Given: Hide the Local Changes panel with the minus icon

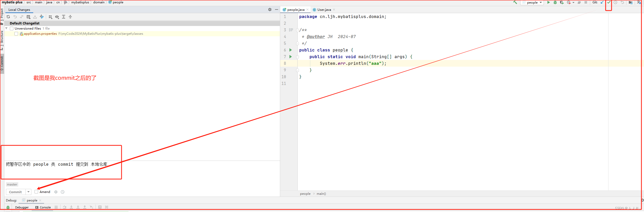Looking at the screenshot, I should (277, 10).
